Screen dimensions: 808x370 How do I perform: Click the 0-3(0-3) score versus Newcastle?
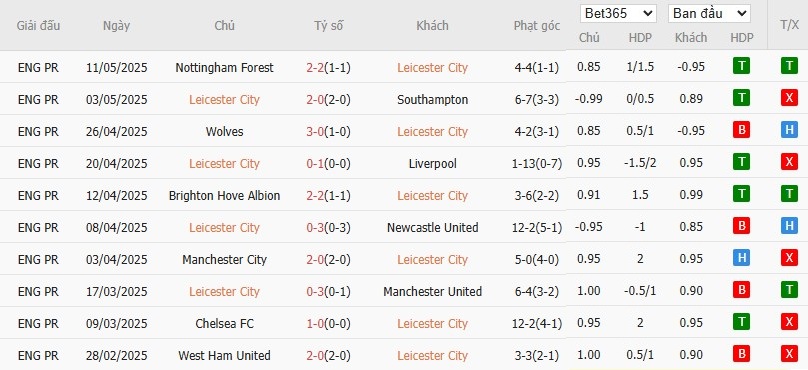click(328, 227)
